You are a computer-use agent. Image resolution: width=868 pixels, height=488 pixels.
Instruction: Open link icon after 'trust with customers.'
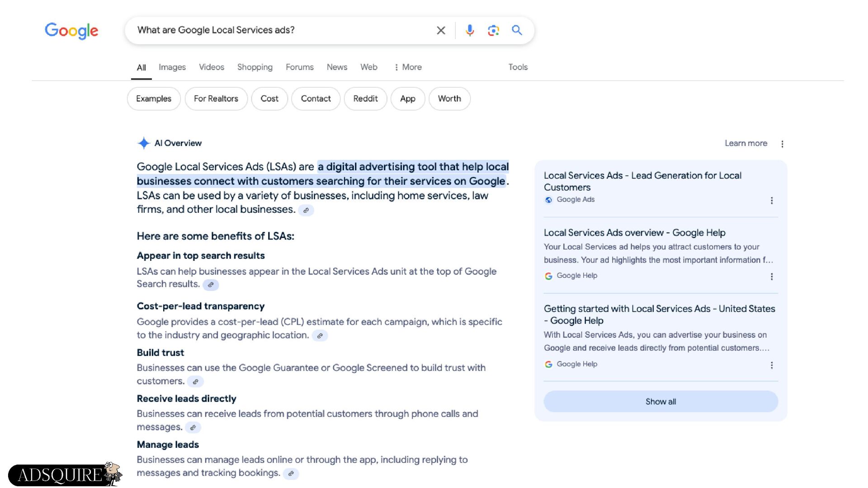[x=195, y=382]
